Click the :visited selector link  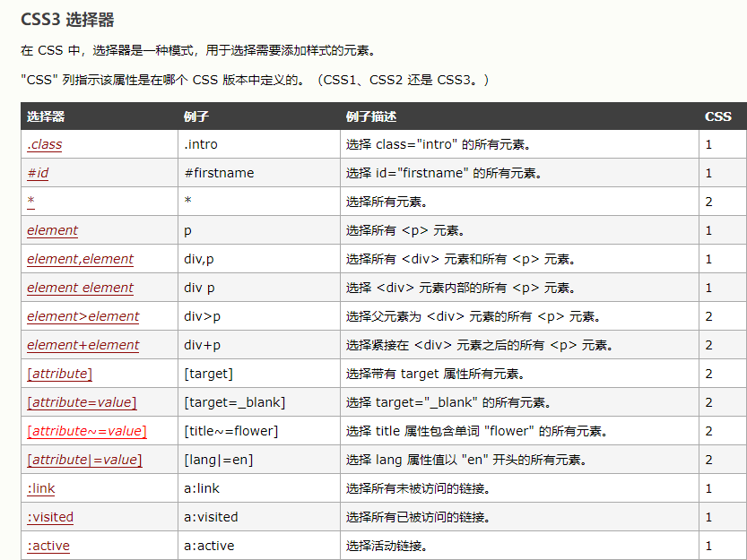point(50,517)
